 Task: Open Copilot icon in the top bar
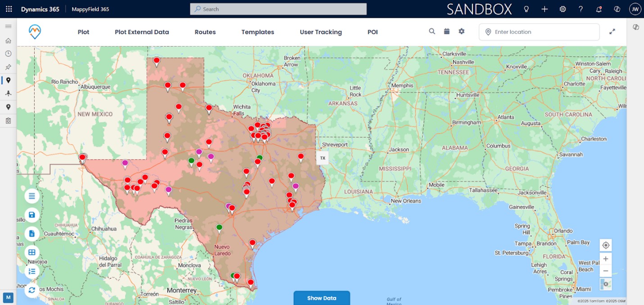point(617,9)
